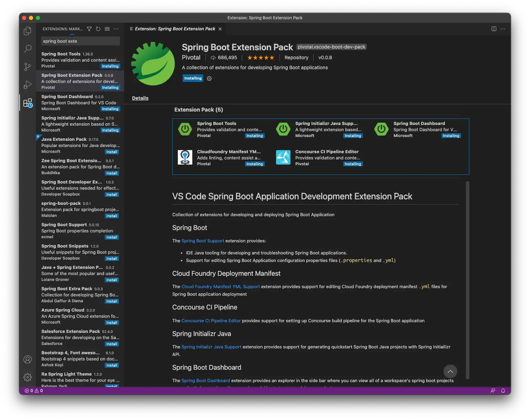Open the Repository link
530x420 pixels.
pyautogui.click(x=296, y=58)
